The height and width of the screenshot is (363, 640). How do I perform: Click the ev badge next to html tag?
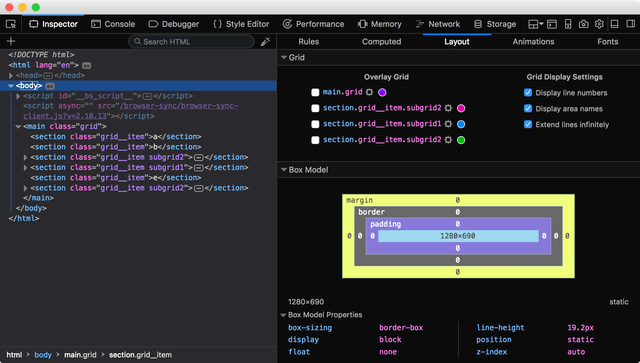click(86, 65)
